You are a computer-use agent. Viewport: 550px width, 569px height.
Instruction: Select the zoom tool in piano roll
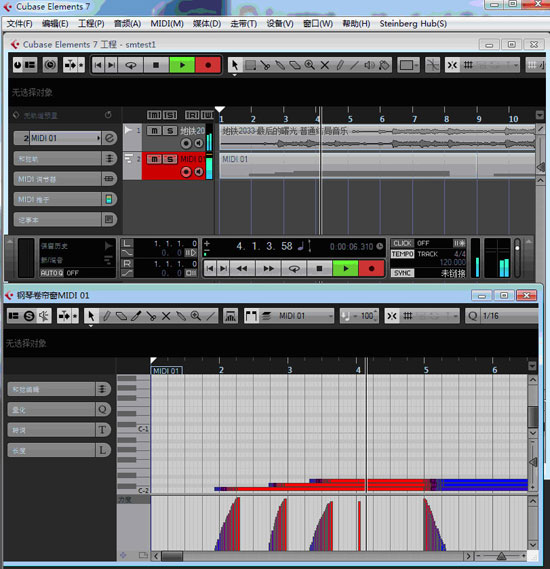pos(196,316)
